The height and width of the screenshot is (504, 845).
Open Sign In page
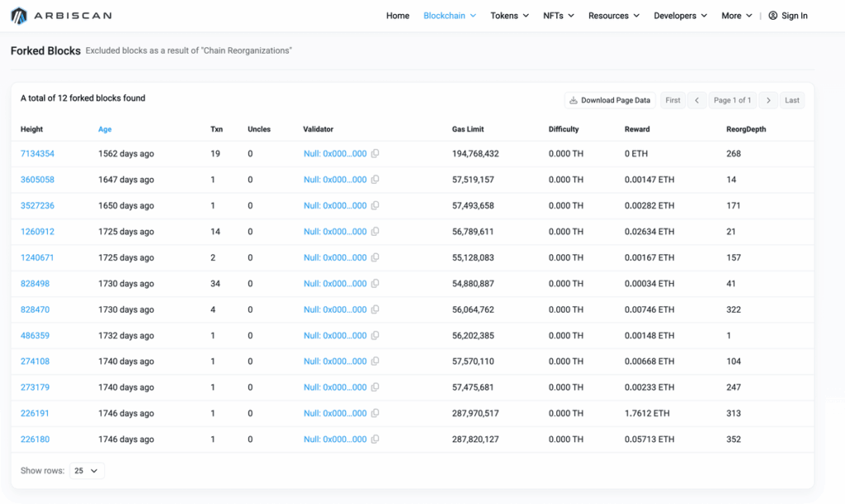[x=788, y=16]
